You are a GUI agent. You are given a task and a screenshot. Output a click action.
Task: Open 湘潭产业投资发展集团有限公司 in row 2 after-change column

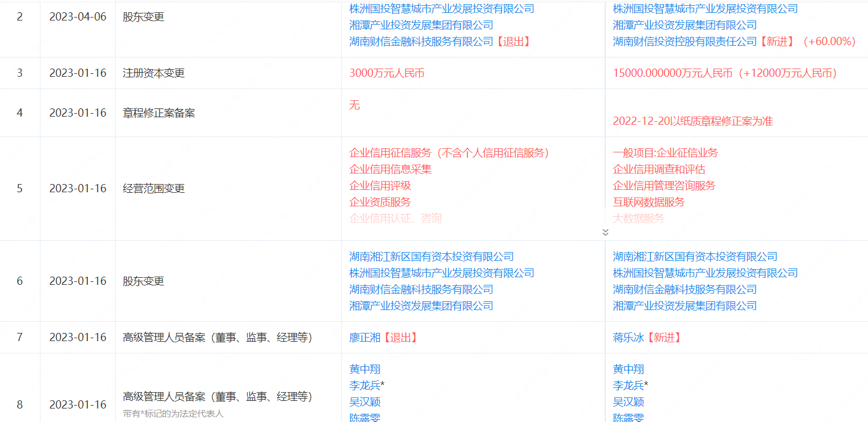[685, 25]
